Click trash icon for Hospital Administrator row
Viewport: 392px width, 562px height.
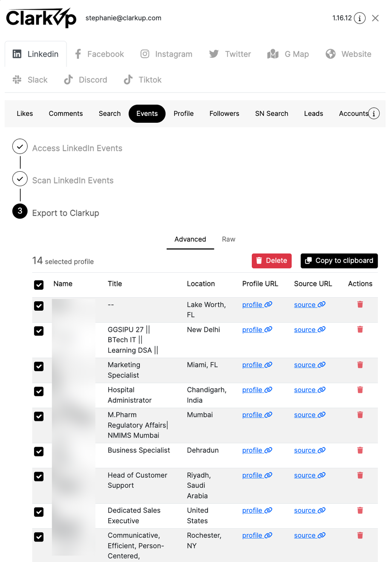[x=360, y=389]
